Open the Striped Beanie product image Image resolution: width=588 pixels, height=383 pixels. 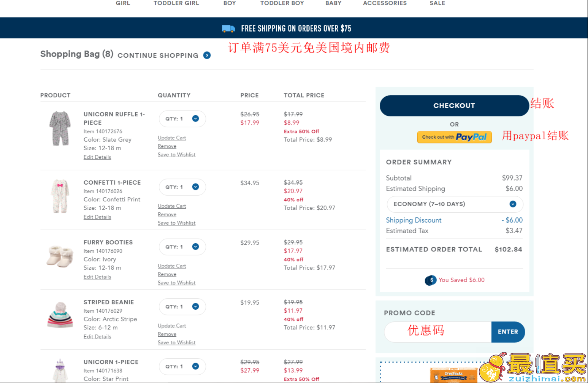pyautogui.click(x=60, y=315)
